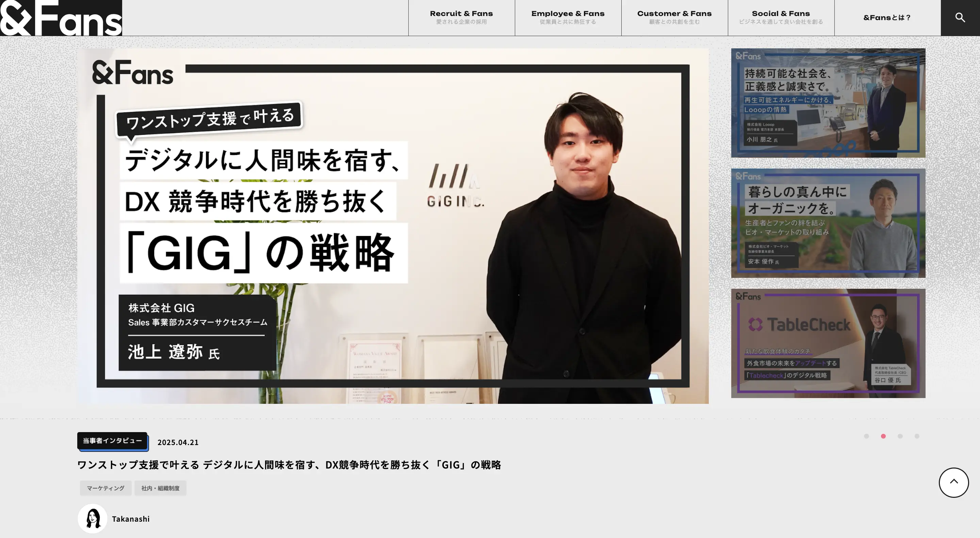Image resolution: width=980 pixels, height=538 pixels.
Task: Open the Recruit & Fans menu
Action: point(461,17)
